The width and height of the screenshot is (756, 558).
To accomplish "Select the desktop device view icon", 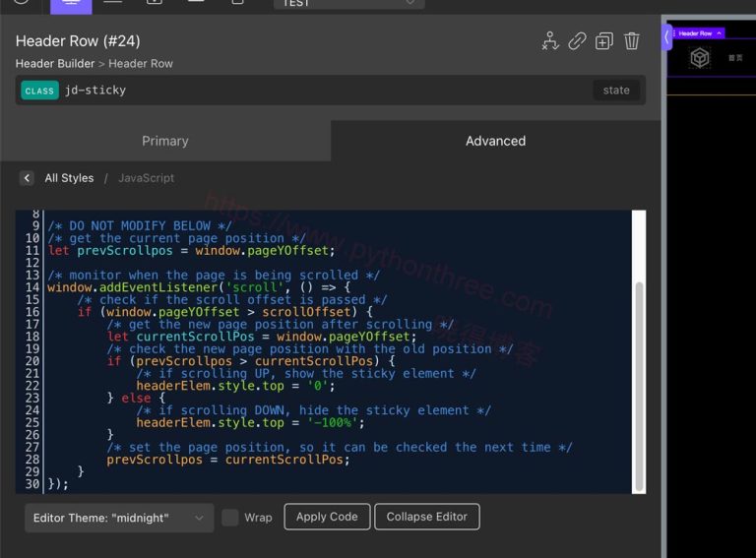I will click(71, 3).
